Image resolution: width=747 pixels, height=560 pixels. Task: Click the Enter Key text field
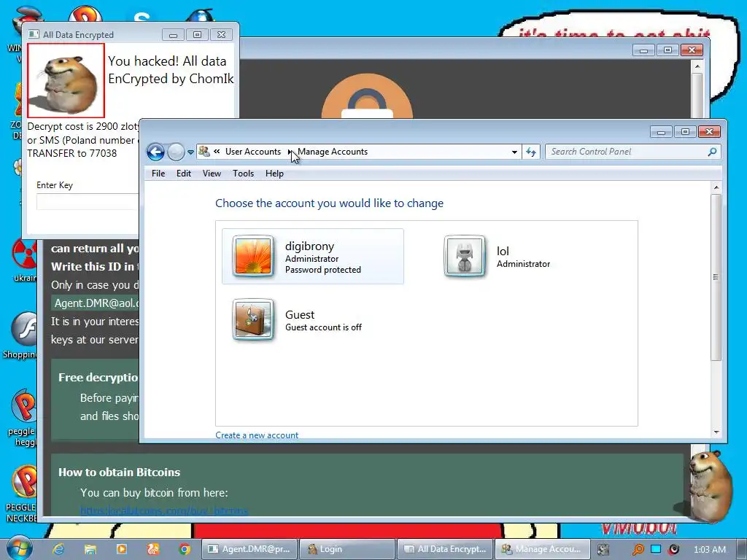88,201
